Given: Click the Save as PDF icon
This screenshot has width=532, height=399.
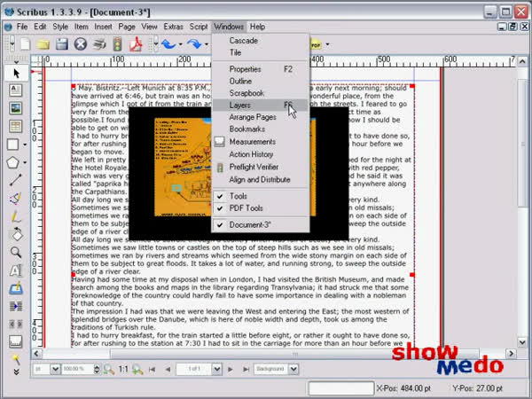Looking at the screenshot, I should point(136,44).
